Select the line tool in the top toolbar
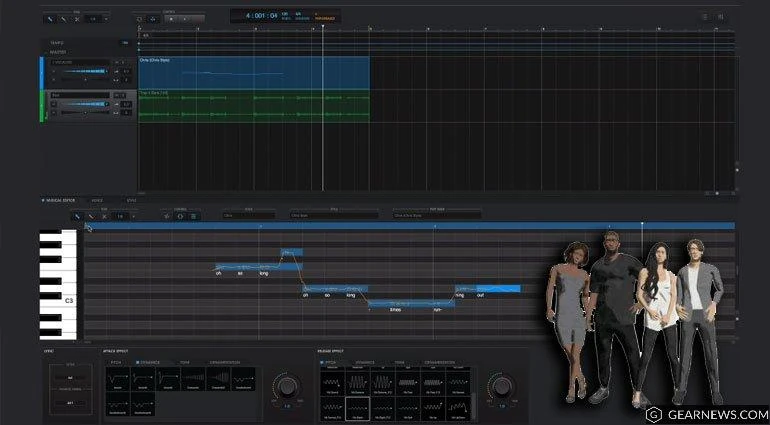 pos(63,19)
